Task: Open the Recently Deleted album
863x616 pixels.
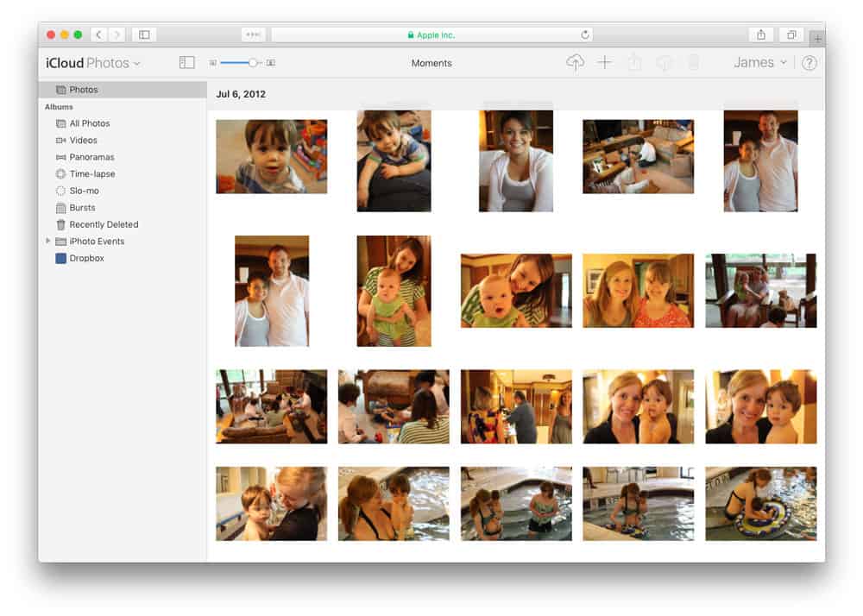Action: pos(104,224)
